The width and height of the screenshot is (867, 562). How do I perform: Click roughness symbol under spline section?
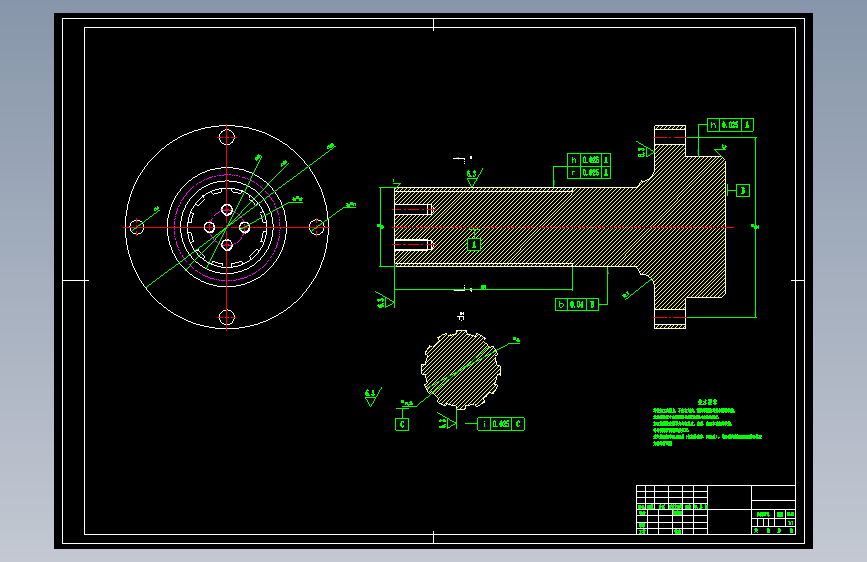click(x=447, y=422)
